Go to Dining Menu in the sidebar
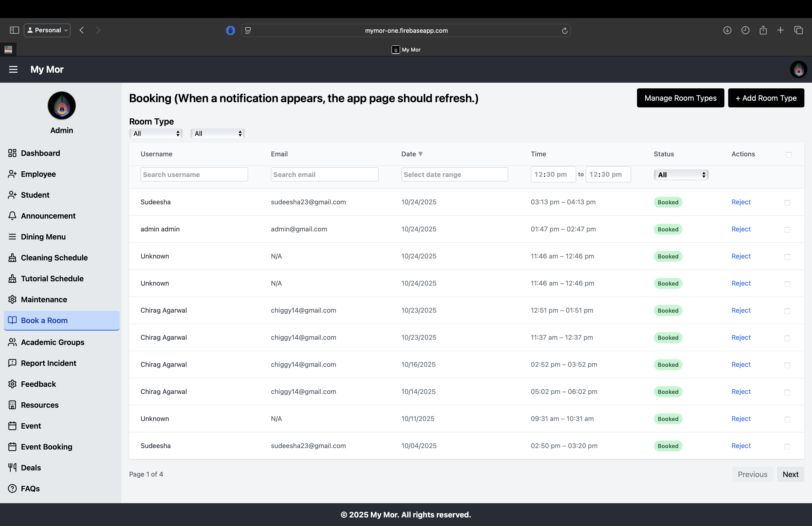Image resolution: width=812 pixels, height=526 pixels. point(43,237)
